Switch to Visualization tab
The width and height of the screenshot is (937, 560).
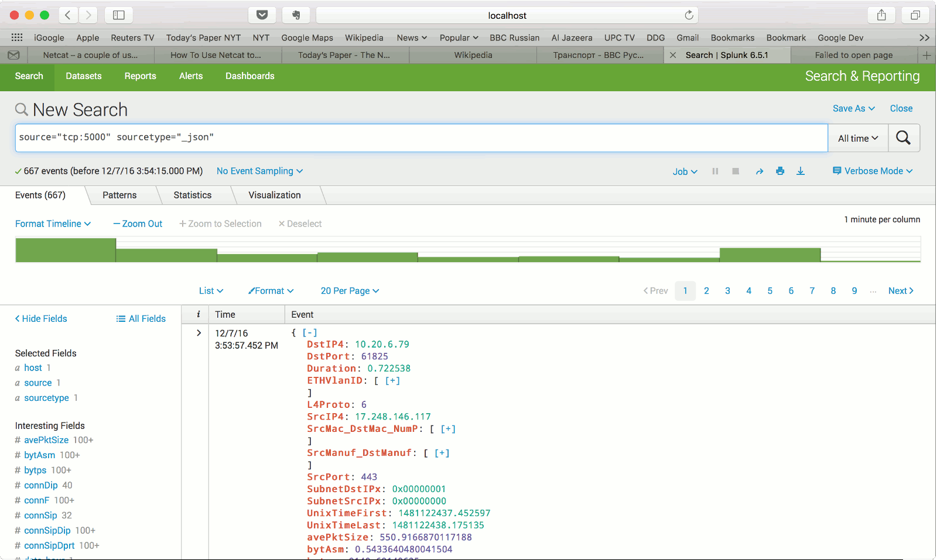(275, 195)
